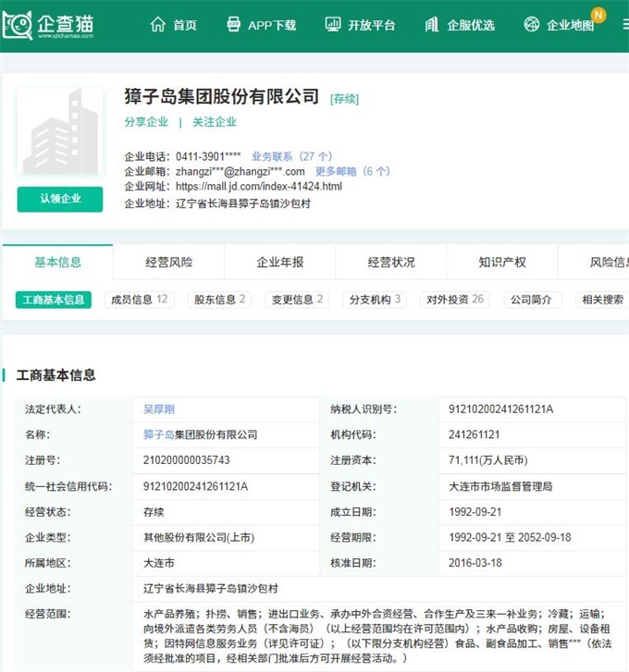629x672 pixels.
Task: Open the 公司简介 sub-tab
Action: [531, 299]
